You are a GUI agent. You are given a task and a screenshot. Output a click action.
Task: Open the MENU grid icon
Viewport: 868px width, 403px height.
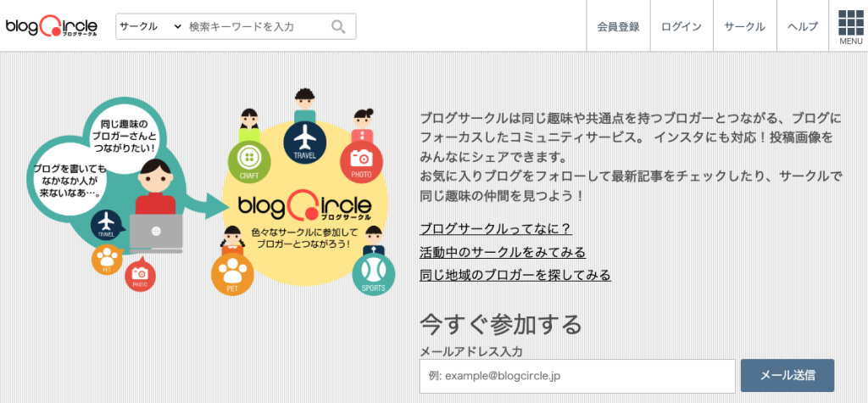[x=851, y=26]
